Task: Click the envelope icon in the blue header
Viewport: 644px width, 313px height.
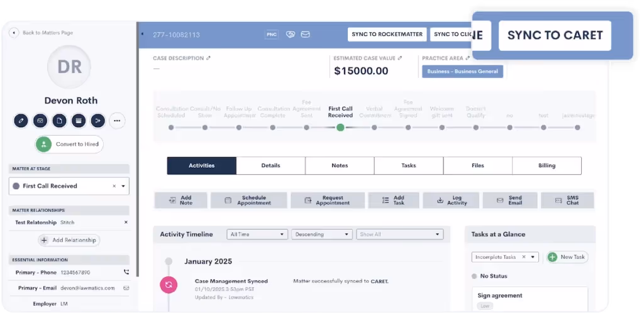Action: (305, 35)
